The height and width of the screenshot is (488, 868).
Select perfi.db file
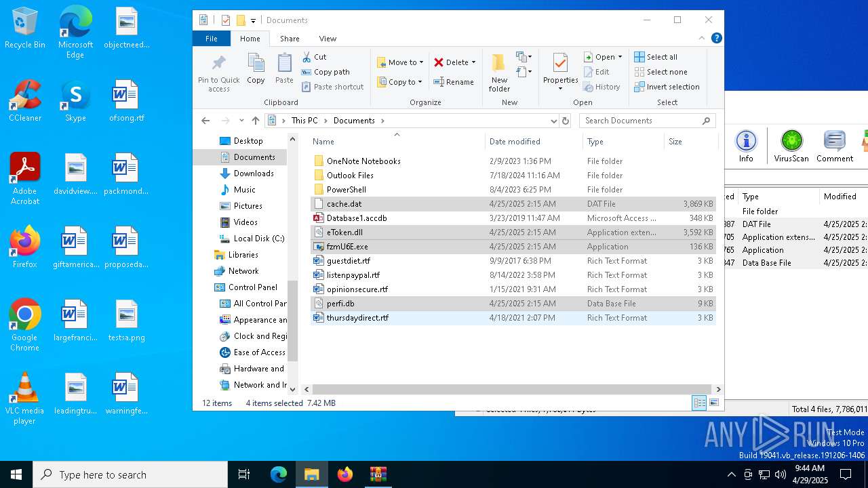[x=513, y=304]
